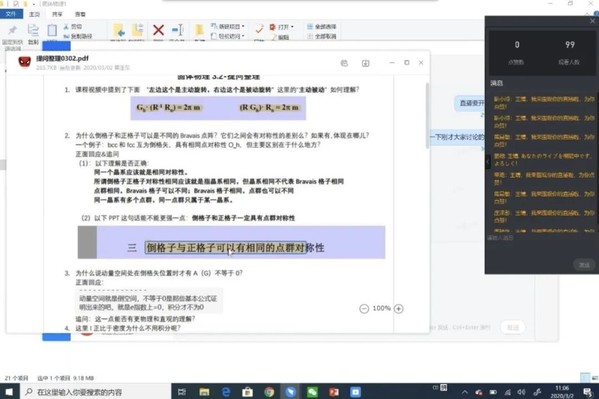Expand the system tray hidden icons chevron

tap(465, 392)
